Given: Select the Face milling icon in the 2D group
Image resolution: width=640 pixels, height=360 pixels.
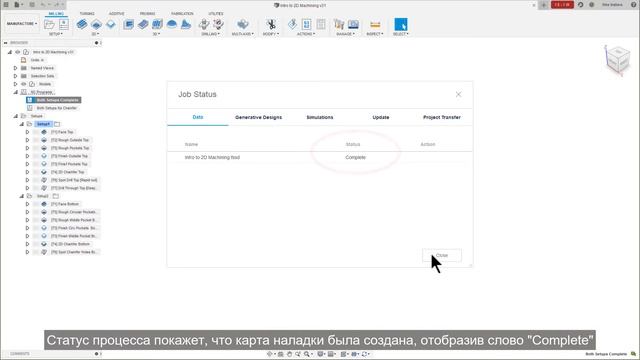Looking at the screenshot, I should point(111,24).
